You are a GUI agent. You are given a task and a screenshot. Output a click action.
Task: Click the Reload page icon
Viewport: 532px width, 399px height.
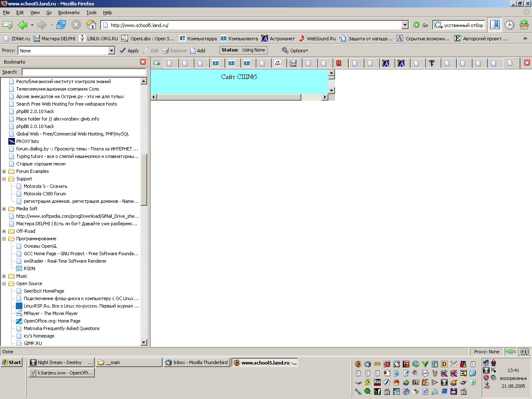61,25
